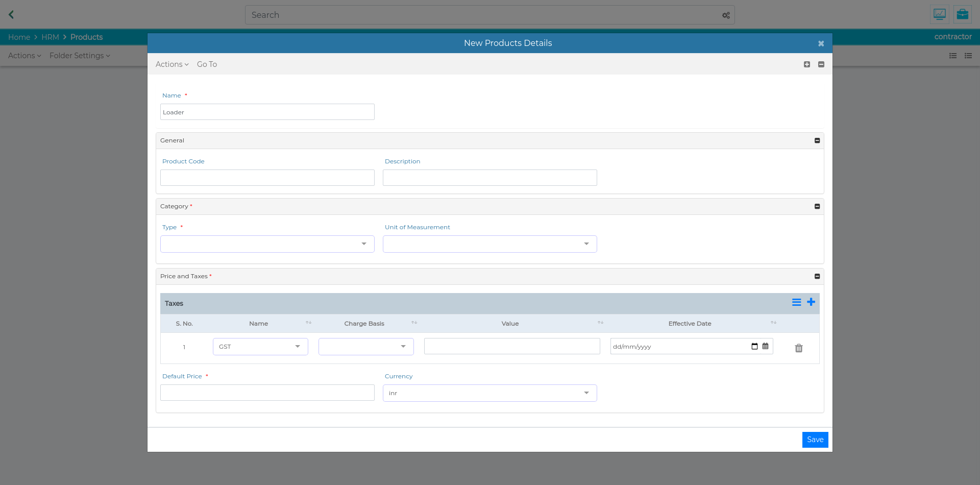The height and width of the screenshot is (485, 980).
Task: Sort taxes by Name column
Action: 309,323
